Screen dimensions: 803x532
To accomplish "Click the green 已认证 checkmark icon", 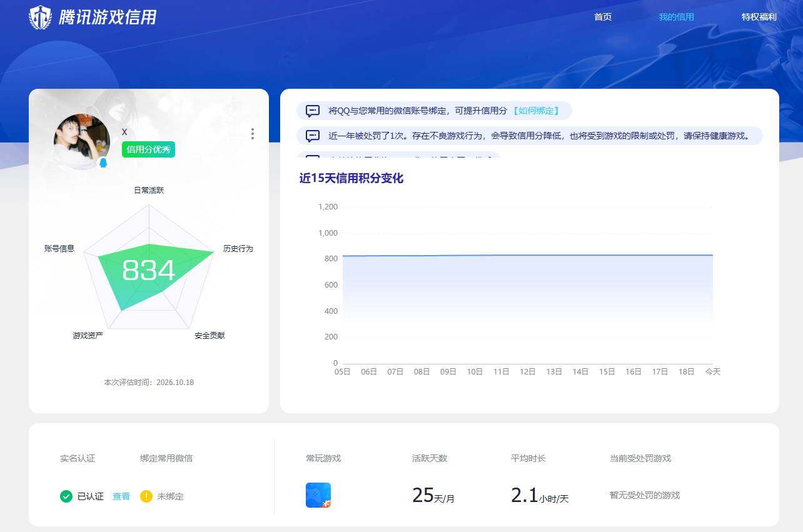I will pos(66,496).
